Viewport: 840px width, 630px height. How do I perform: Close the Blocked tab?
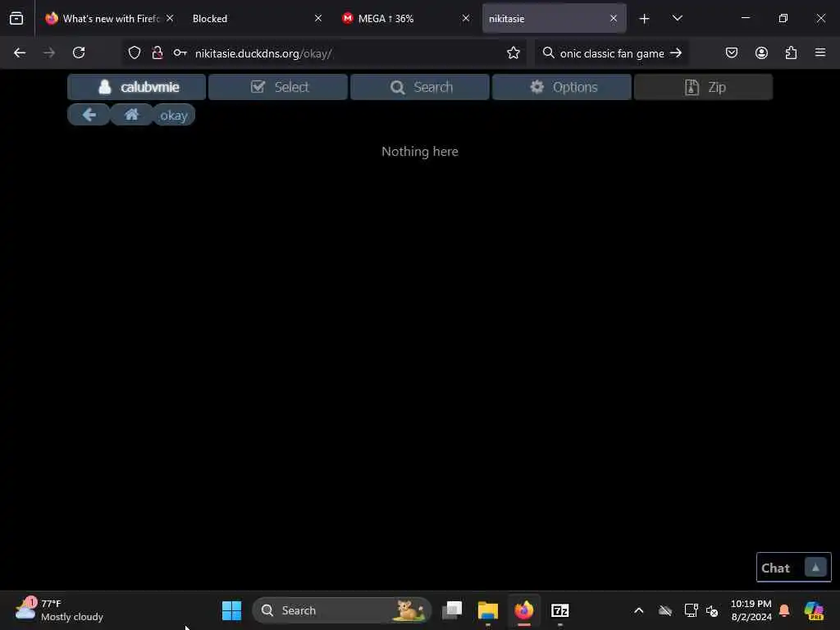point(318,18)
